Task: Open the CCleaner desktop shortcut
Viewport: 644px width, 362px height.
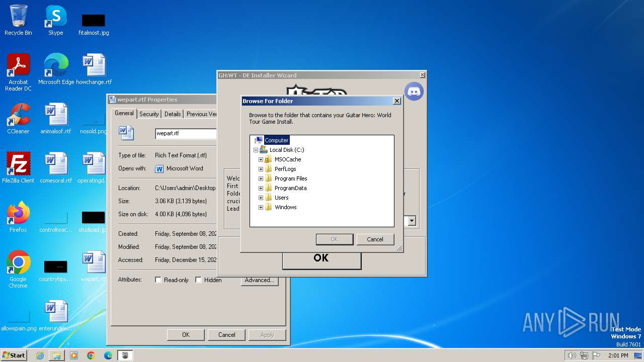Action: pyautogui.click(x=18, y=119)
